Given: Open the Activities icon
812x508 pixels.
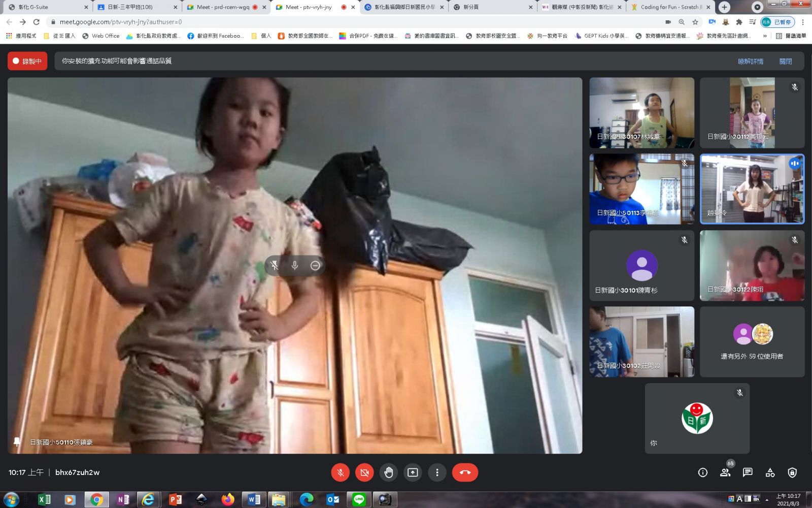Looking at the screenshot, I should click(770, 472).
